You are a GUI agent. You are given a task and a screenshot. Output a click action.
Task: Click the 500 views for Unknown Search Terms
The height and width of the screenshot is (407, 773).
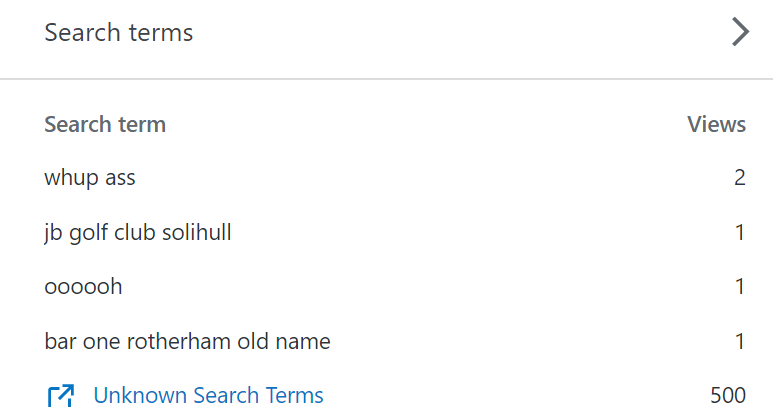[x=728, y=396]
